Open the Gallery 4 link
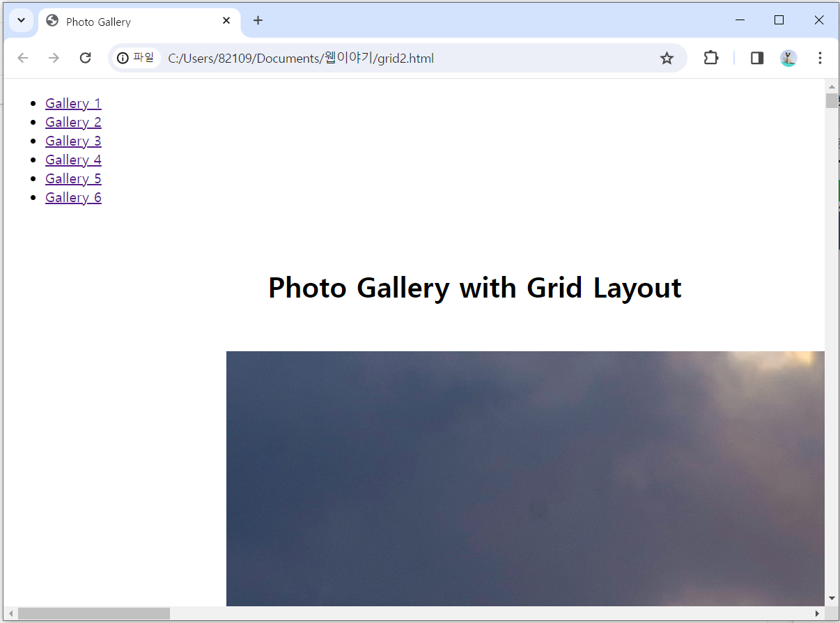Viewport: 840px width, 623px height. tap(73, 160)
